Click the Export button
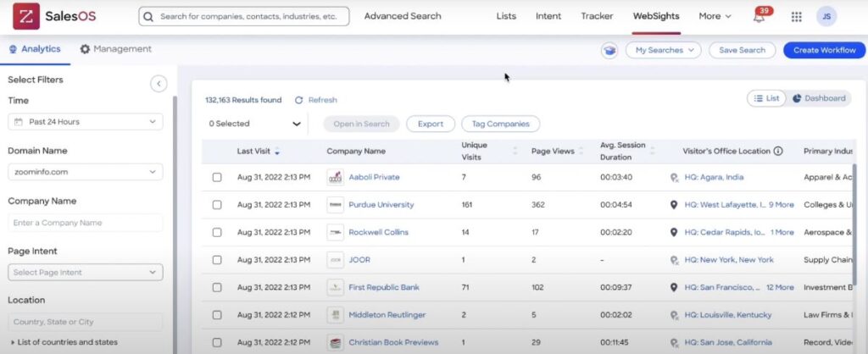This screenshot has height=354, width=868. [430, 124]
